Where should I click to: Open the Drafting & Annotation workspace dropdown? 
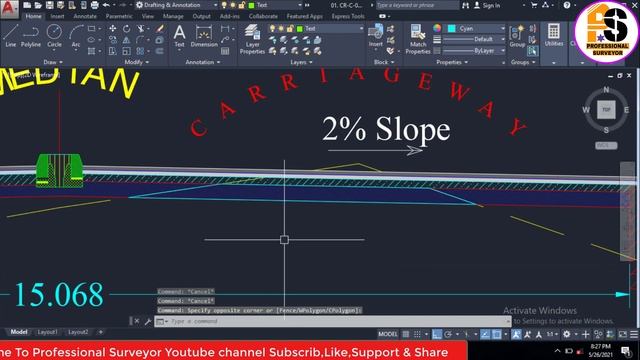(x=177, y=5)
